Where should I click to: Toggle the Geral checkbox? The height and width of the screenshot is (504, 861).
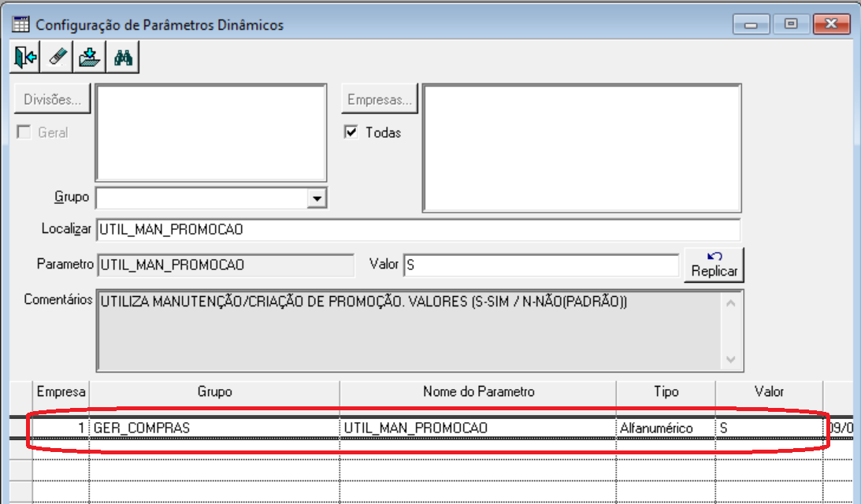[x=24, y=132]
